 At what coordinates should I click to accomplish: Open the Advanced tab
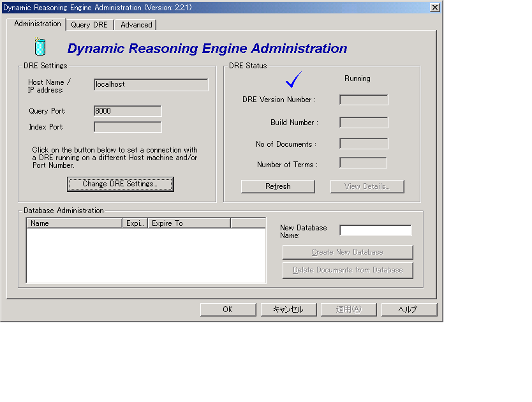pyautogui.click(x=137, y=25)
